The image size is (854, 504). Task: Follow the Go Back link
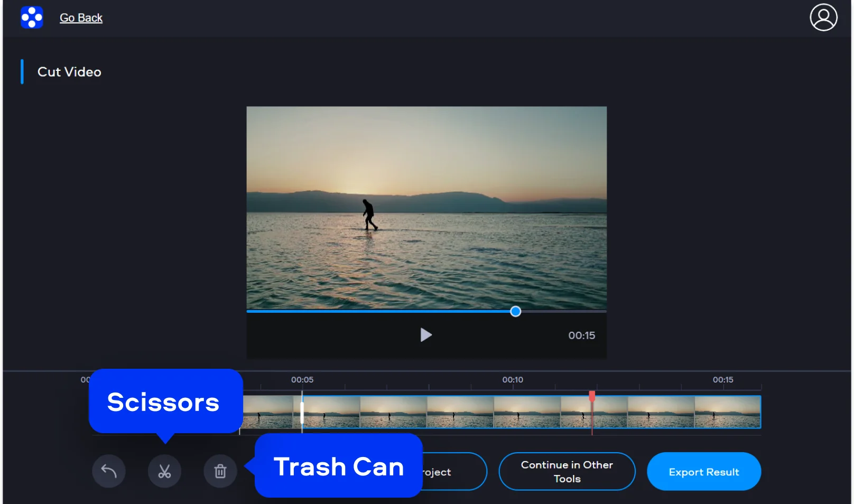click(x=81, y=18)
